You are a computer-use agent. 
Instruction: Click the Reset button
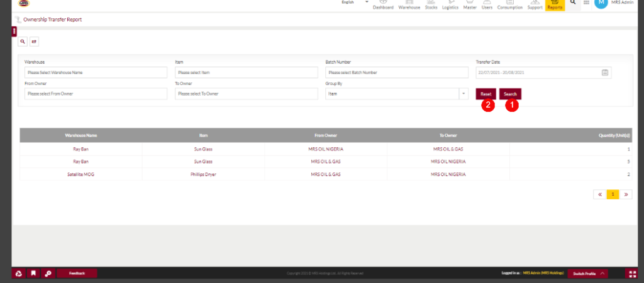(486, 94)
